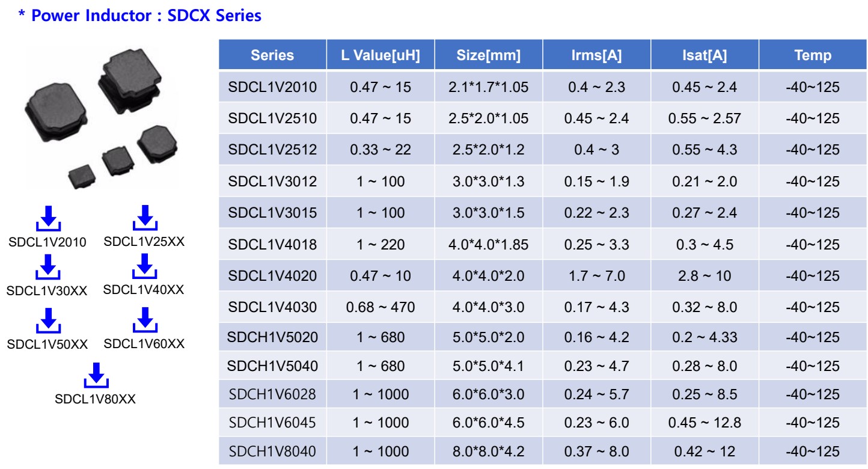Click the Power Inductor SDCX Series heading
Viewport: 868px width, 469px height.
140,16
